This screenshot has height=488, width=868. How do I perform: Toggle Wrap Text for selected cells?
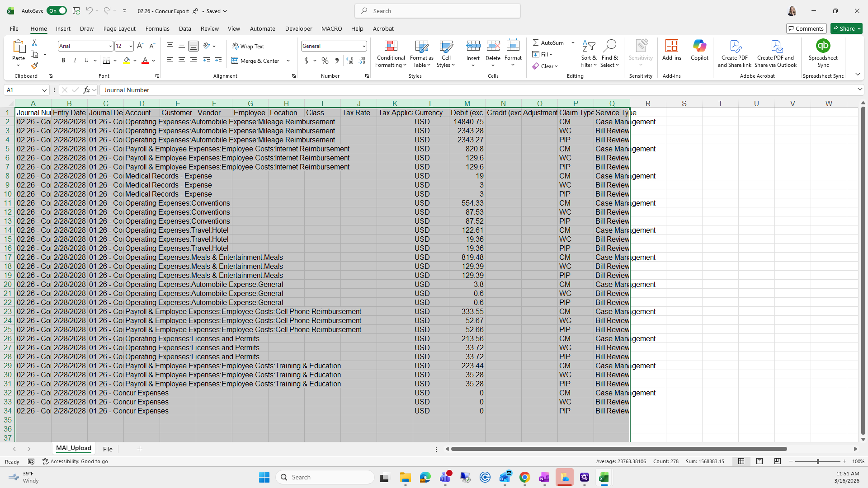pos(248,47)
